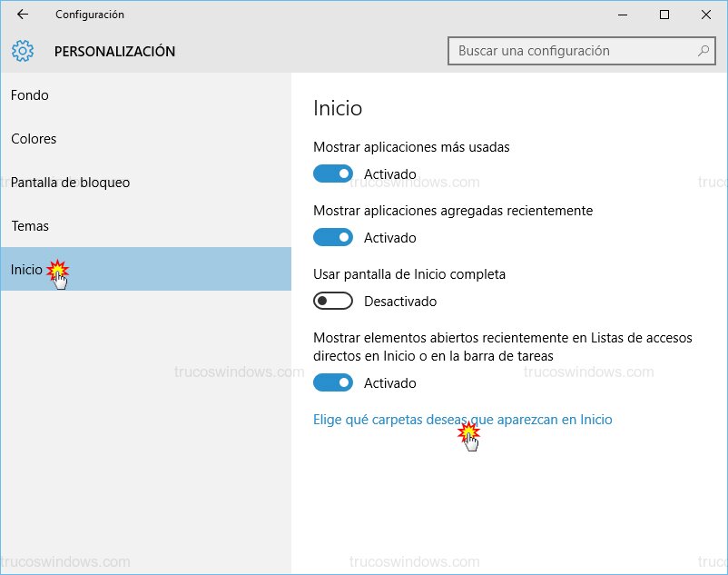Select Inicio in the sidebar

click(x=27, y=270)
